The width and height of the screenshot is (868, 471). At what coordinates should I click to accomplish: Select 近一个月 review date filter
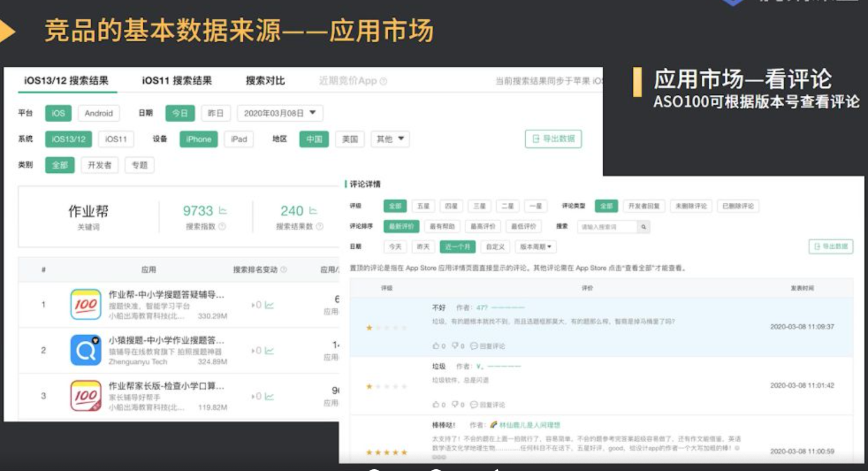pyautogui.click(x=457, y=246)
